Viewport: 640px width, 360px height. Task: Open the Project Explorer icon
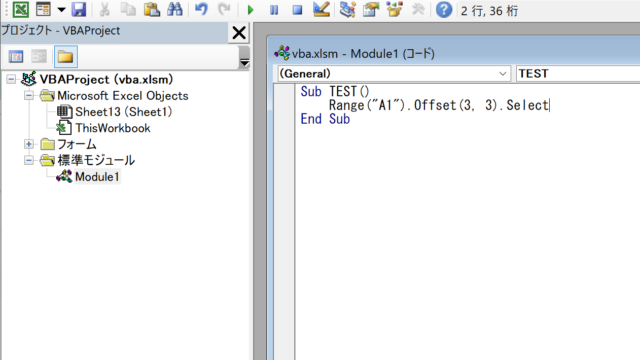(347, 9)
